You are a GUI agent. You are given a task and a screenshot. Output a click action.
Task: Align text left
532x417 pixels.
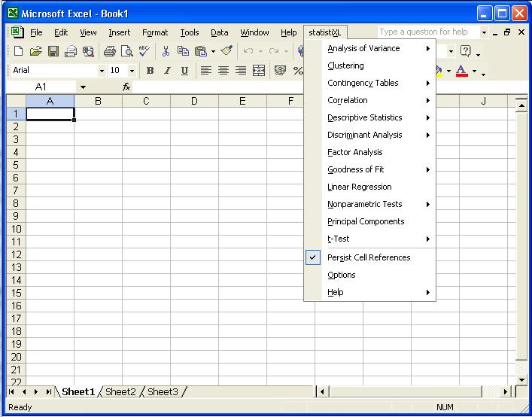pos(205,71)
